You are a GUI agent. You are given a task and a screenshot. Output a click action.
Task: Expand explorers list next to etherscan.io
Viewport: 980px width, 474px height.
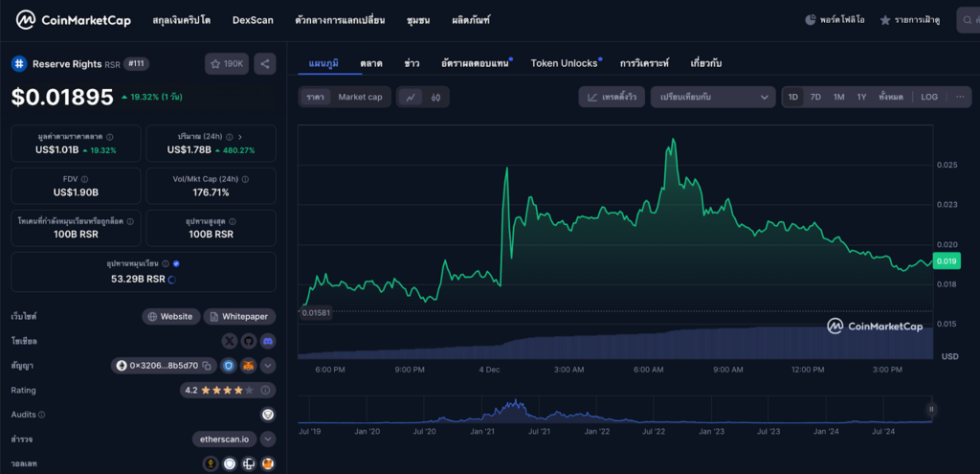pyautogui.click(x=268, y=440)
